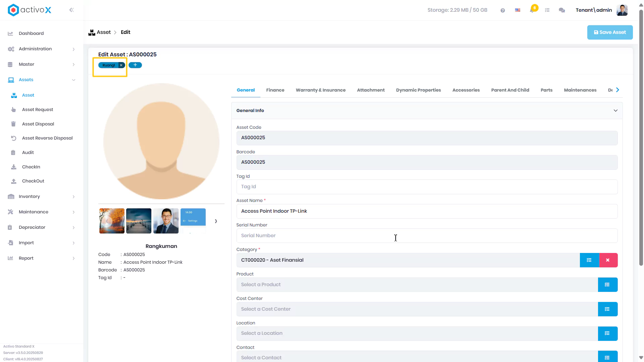Image resolution: width=644 pixels, height=362 pixels.
Task: Open the Parts tab
Action: pos(546,90)
